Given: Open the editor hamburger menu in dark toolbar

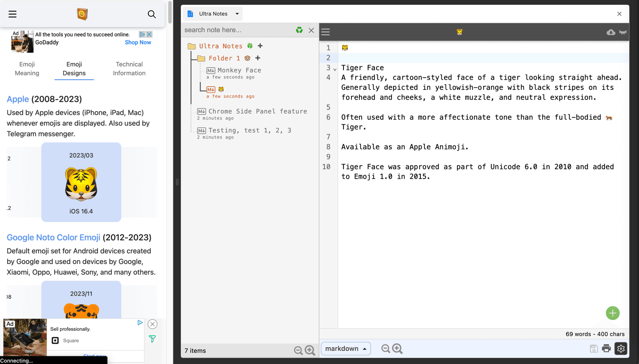Looking at the screenshot, I should tap(326, 32).
